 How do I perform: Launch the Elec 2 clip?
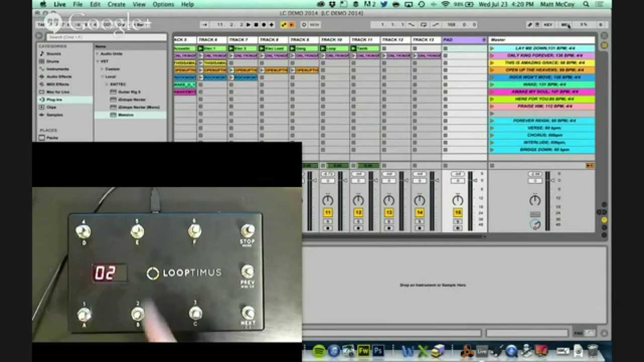pos(231,49)
